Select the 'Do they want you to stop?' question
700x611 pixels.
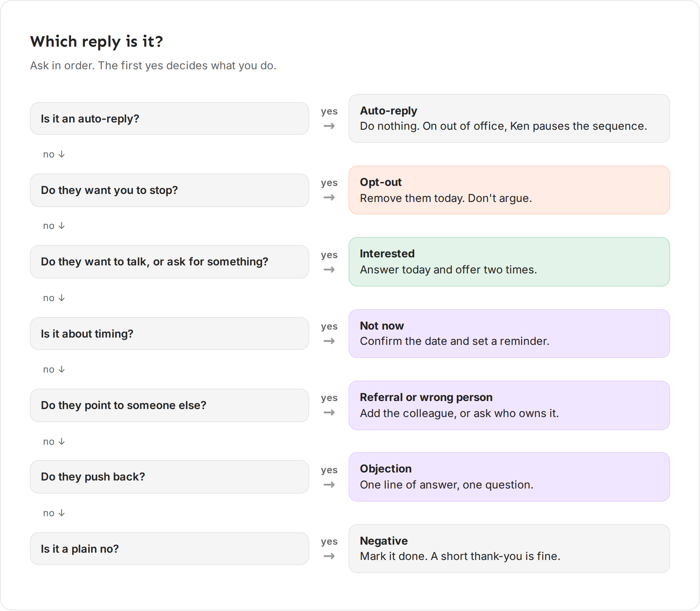tap(170, 190)
